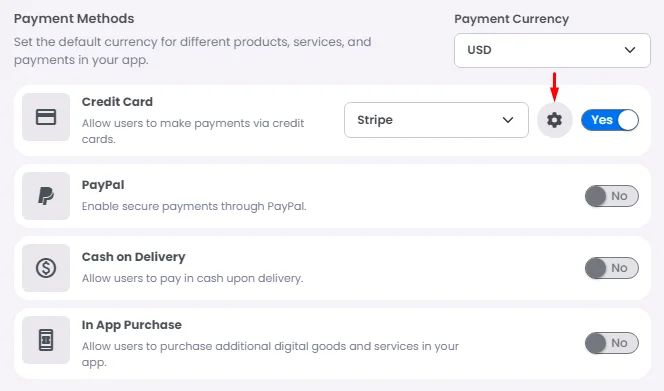664x391 pixels.
Task: Open the Stripe payment gateway dropdown
Action: click(x=436, y=120)
